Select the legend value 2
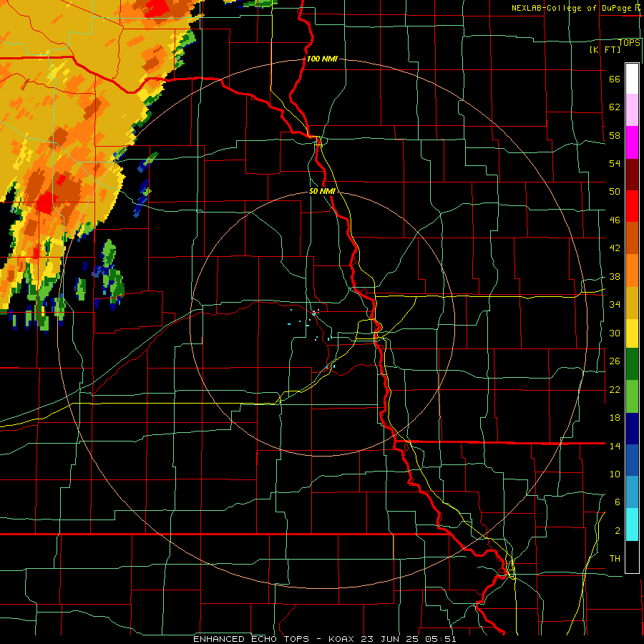 click(618, 531)
